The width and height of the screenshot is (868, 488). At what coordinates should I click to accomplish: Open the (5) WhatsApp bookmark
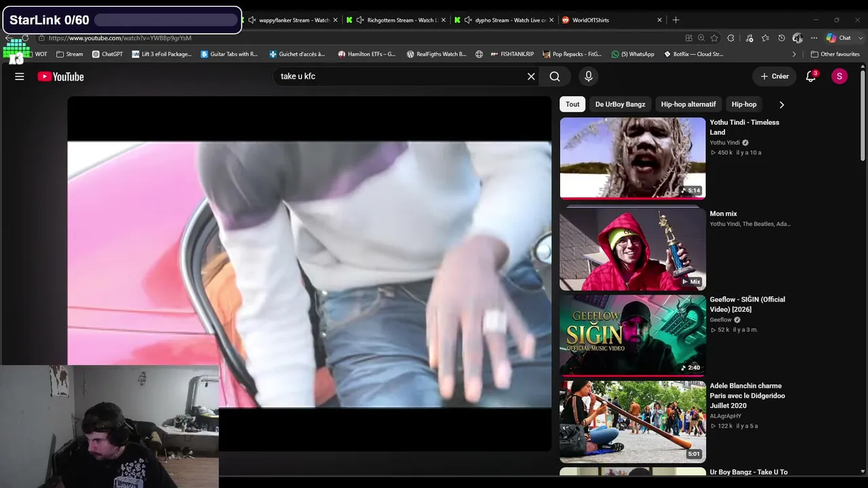[x=633, y=54]
